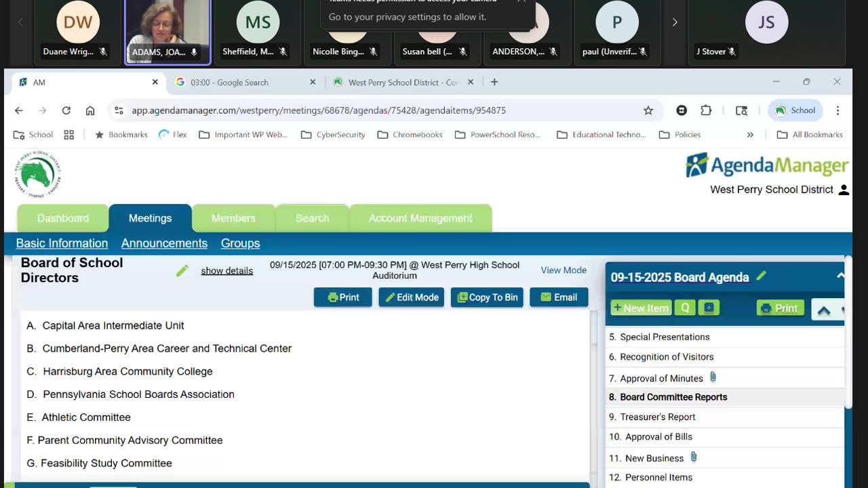Close the 03:00 Google Search tab
This screenshot has height=488, width=868.
(313, 82)
